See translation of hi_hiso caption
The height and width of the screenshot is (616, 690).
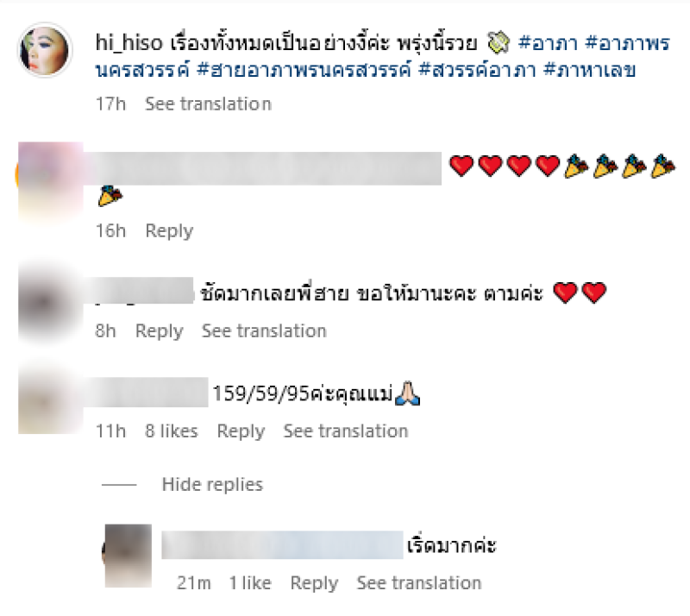[x=208, y=104]
